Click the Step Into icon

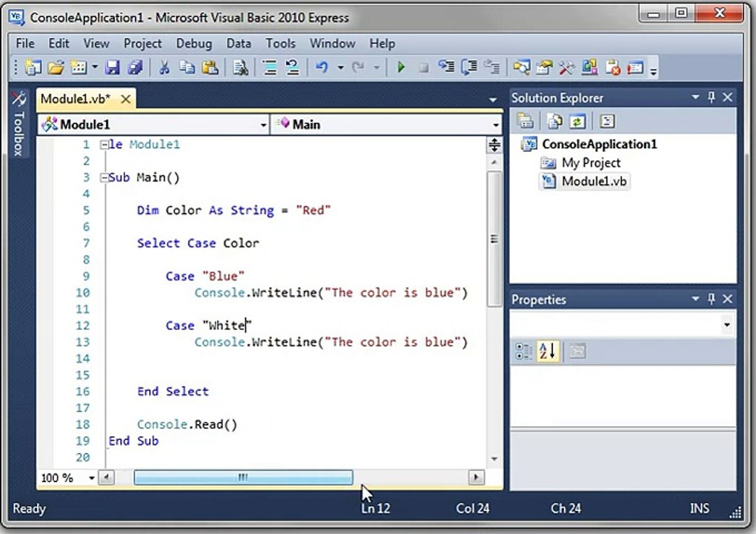point(446,67)
